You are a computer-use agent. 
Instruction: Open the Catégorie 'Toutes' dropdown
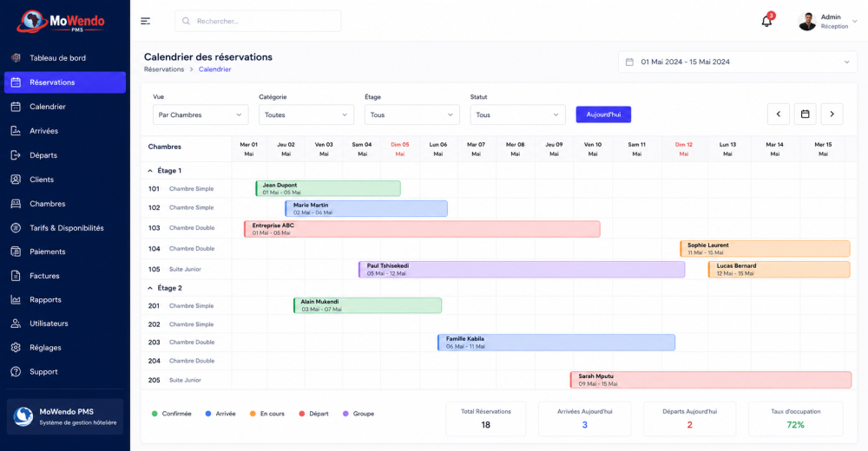(x=306, y=114)
